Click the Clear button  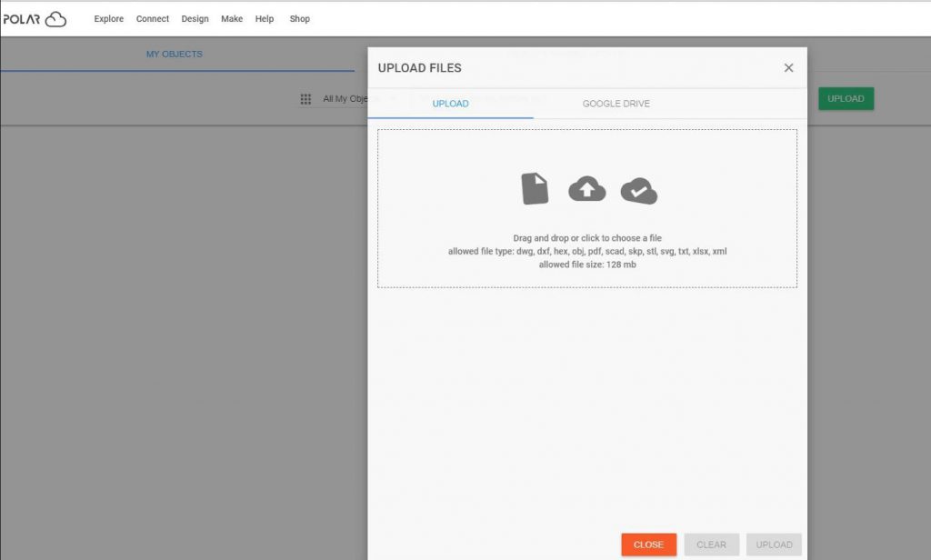(x=711, y=545)
